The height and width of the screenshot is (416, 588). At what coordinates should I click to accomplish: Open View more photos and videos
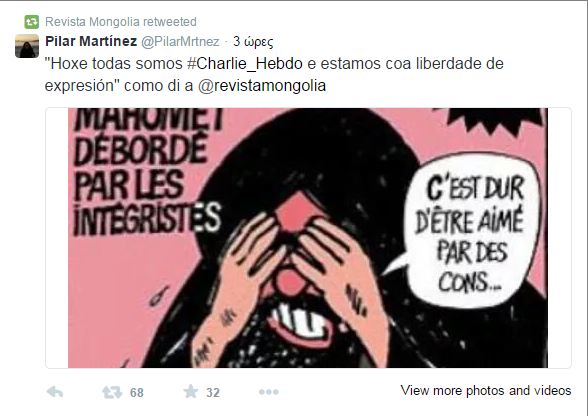click(x=486, y=390)
